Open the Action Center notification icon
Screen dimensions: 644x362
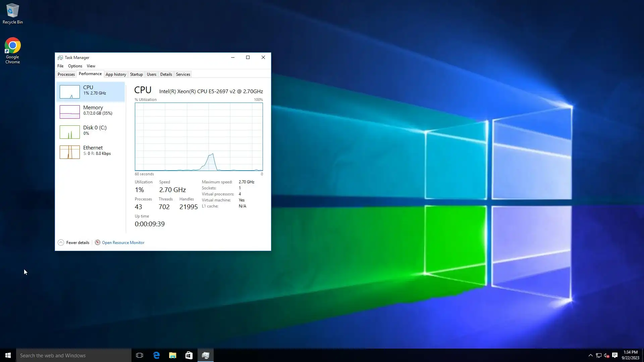click(615, 355)
